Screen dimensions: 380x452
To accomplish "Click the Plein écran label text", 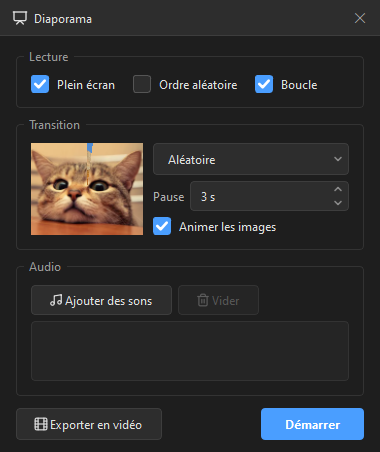I will coord(86,85).
